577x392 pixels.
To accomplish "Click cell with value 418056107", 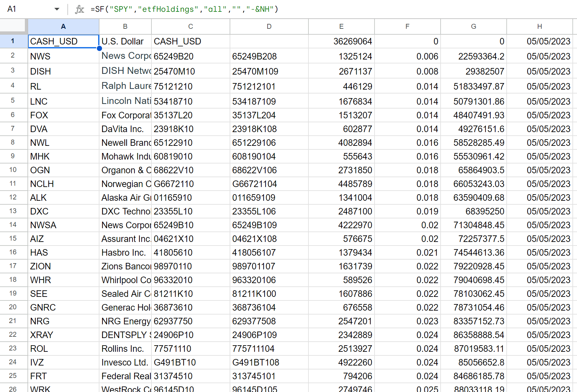I will pos(269,252).
